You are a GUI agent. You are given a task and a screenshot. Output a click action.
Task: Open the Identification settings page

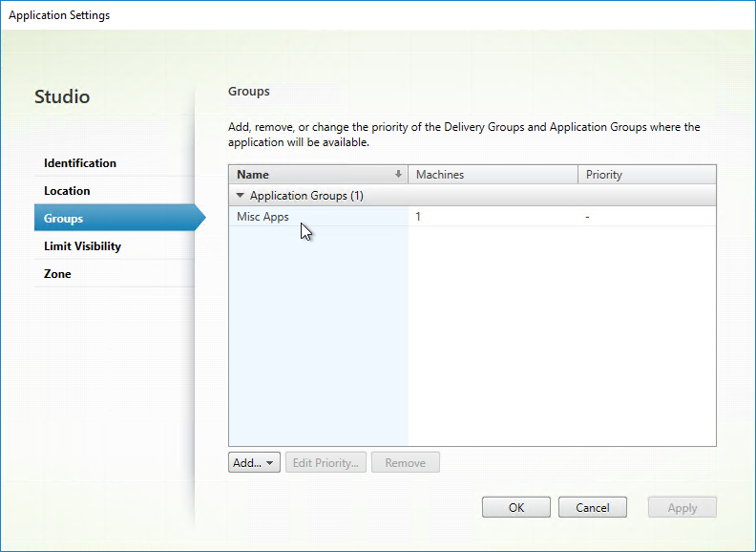(x=115, y=163)
